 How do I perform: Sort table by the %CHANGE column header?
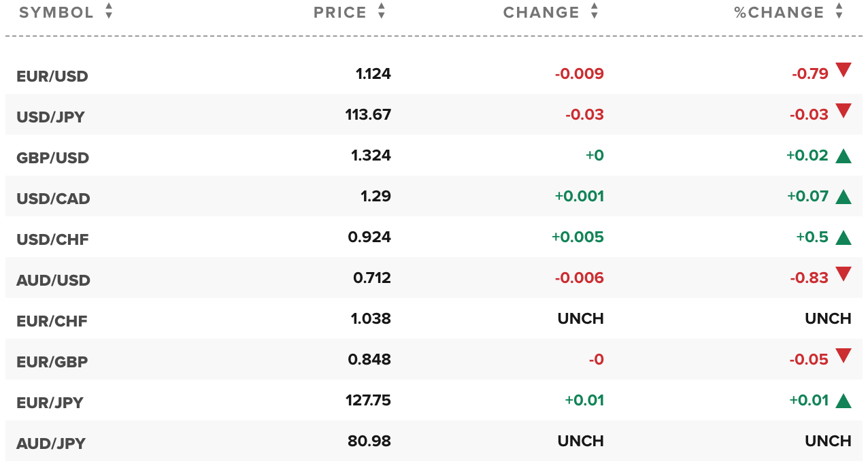(779, 13)
